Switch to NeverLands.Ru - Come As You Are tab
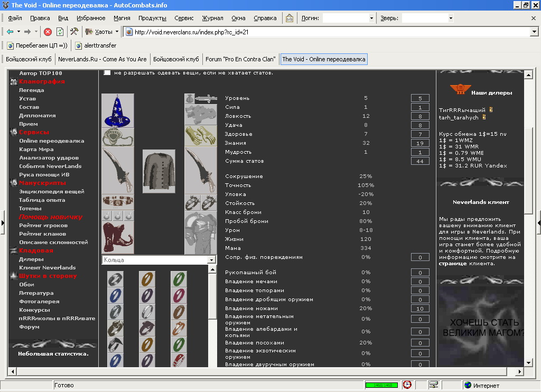Image resolution: width=541 pixels, height=392 pixels. click(x=102, y=59)
